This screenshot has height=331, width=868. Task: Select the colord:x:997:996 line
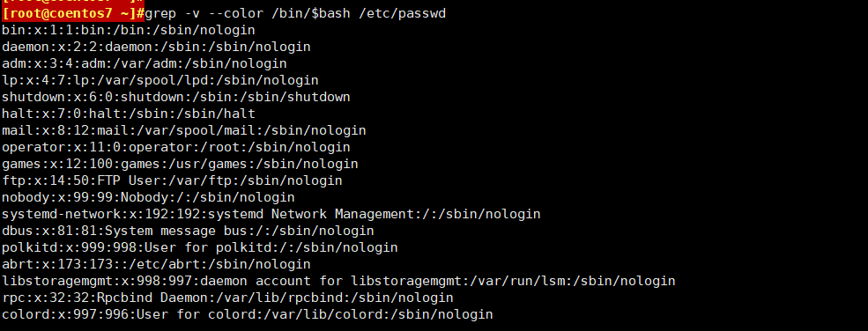(x=248, y=314)
